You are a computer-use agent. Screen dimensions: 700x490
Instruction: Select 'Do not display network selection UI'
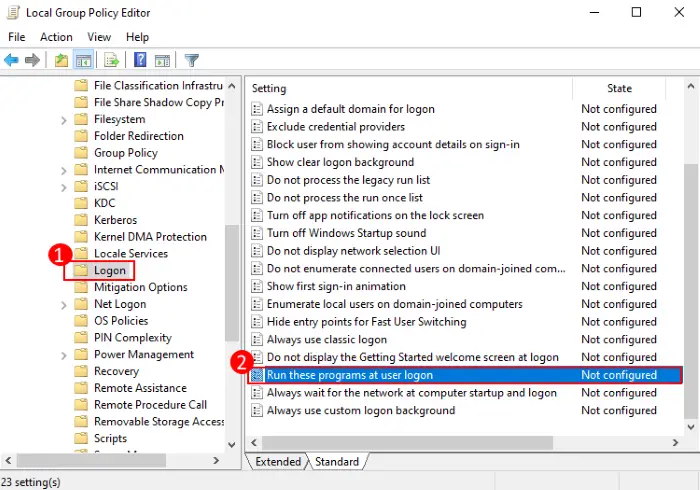pos(354,251)
